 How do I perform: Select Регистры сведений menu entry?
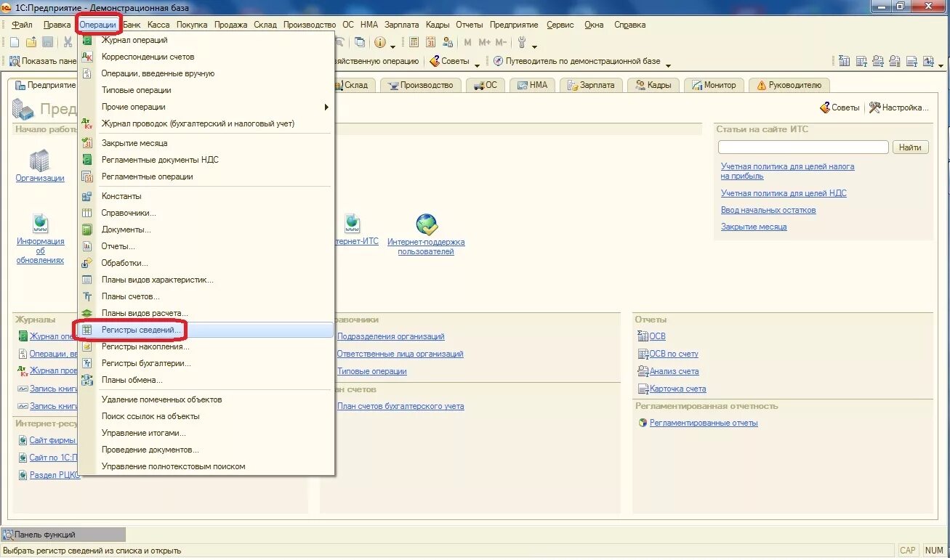206,330
